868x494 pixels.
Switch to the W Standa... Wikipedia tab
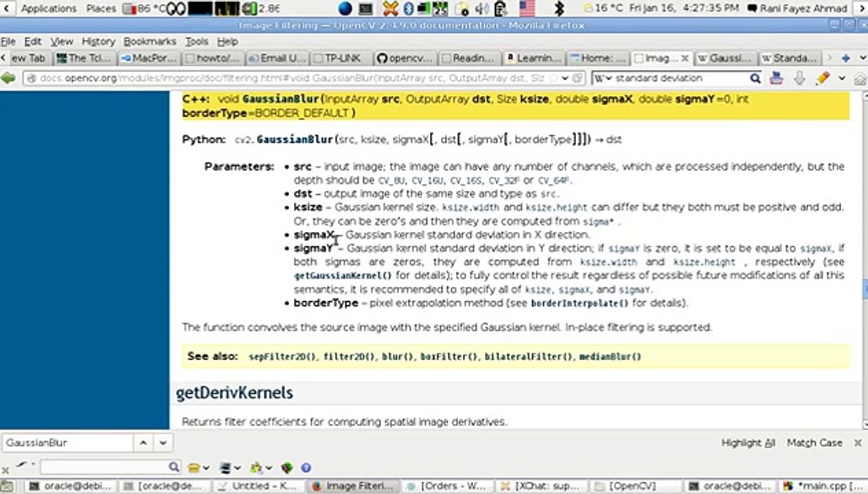789,58
